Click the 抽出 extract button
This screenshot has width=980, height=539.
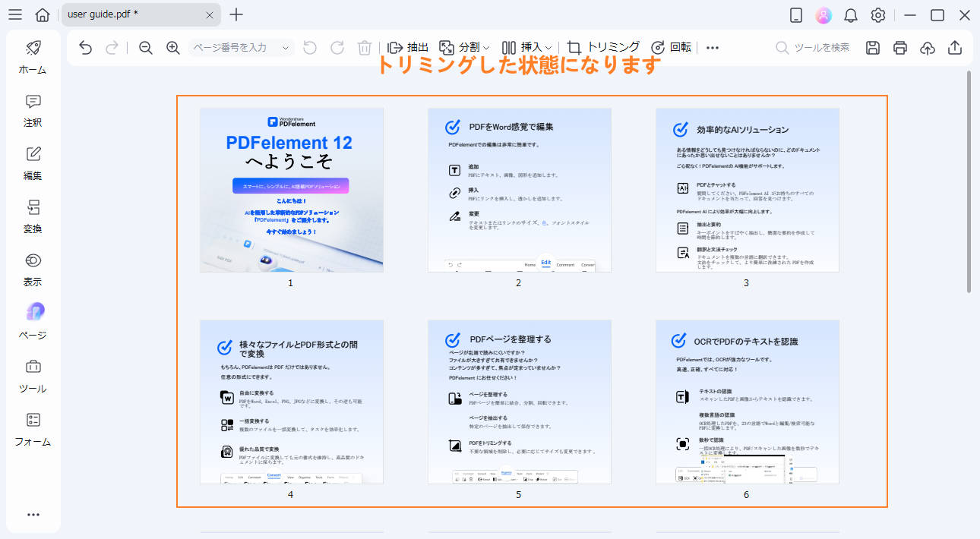408,48
